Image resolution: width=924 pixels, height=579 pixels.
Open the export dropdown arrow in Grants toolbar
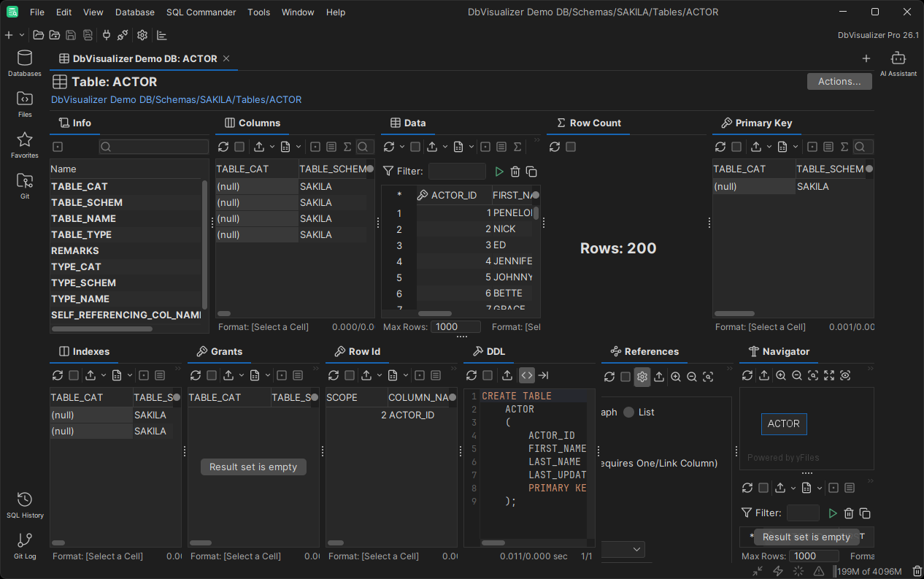pos(241,375)
